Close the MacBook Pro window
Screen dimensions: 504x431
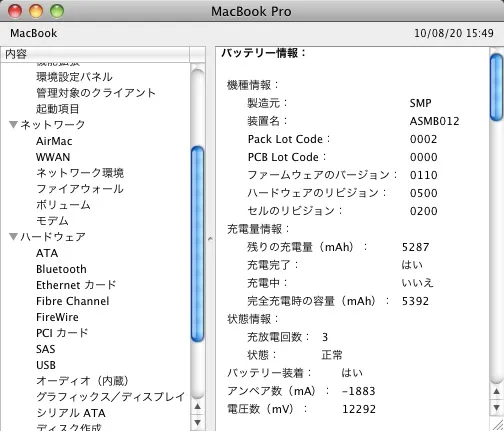tap(15, 11)
